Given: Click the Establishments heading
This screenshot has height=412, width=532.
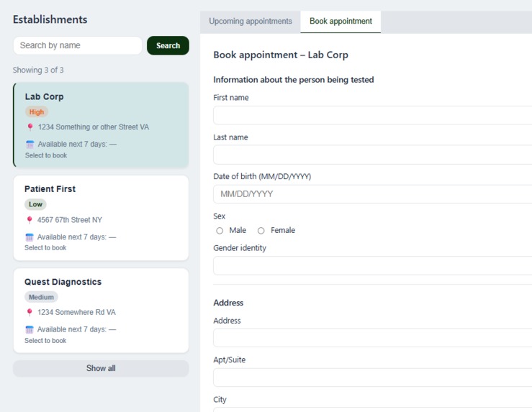Looking at the screenshot, I should click(50, 19).
